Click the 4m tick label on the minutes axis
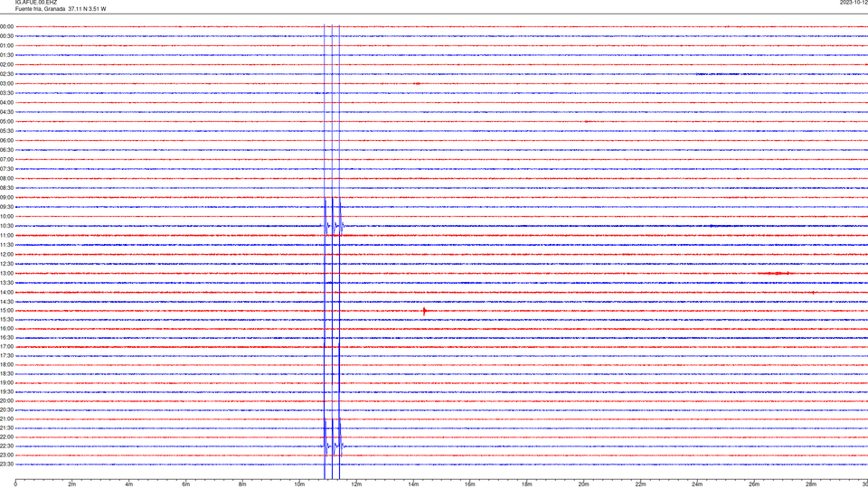 [129, 484]
